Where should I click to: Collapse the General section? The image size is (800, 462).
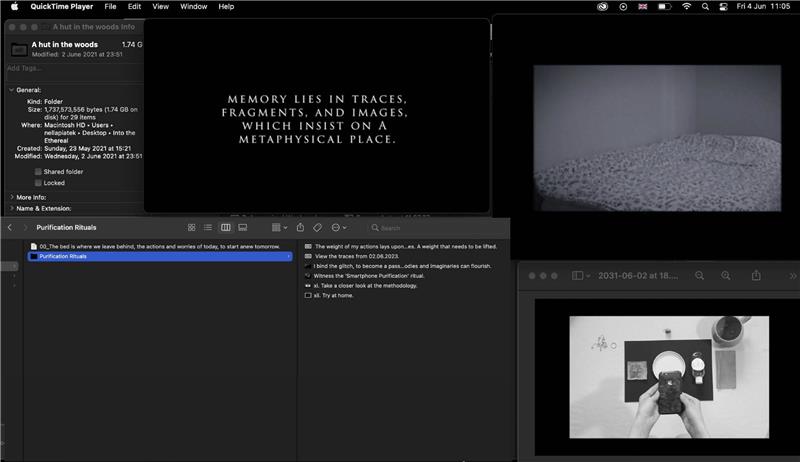[x=11, y=90]
